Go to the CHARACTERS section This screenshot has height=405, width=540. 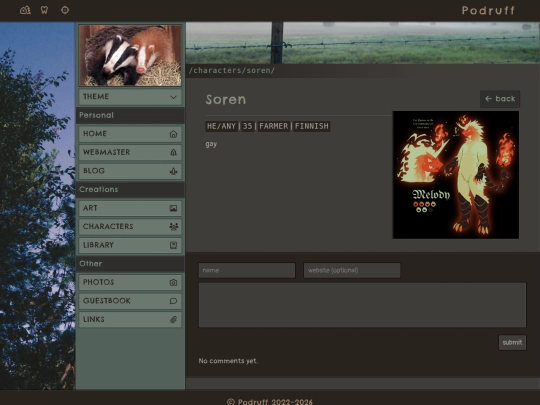click(x=130, y=227)
